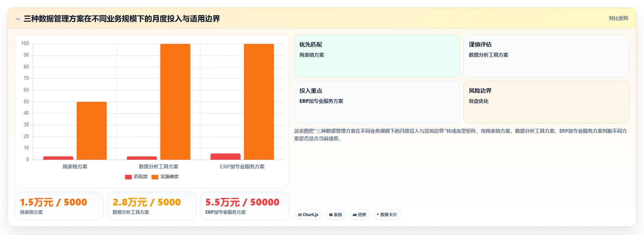
Task: Click the card title about 三种数据管理方案
Action: coord(122,19)
